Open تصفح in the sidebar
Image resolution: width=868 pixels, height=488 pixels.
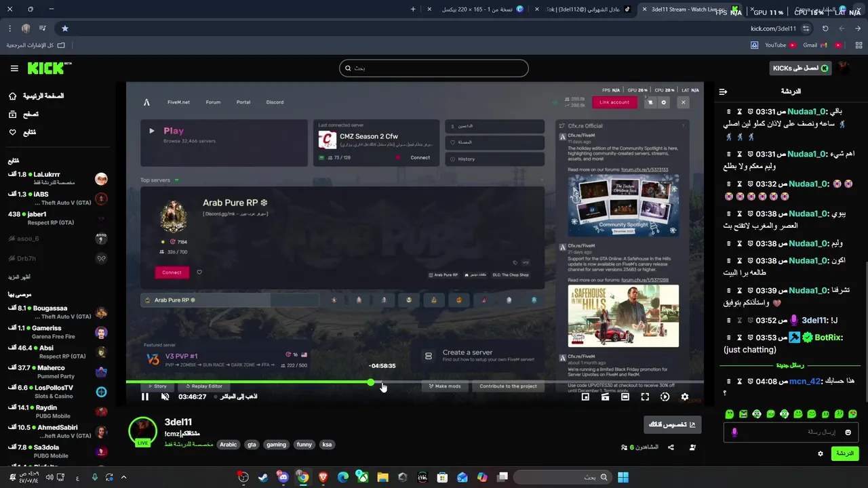24,115
